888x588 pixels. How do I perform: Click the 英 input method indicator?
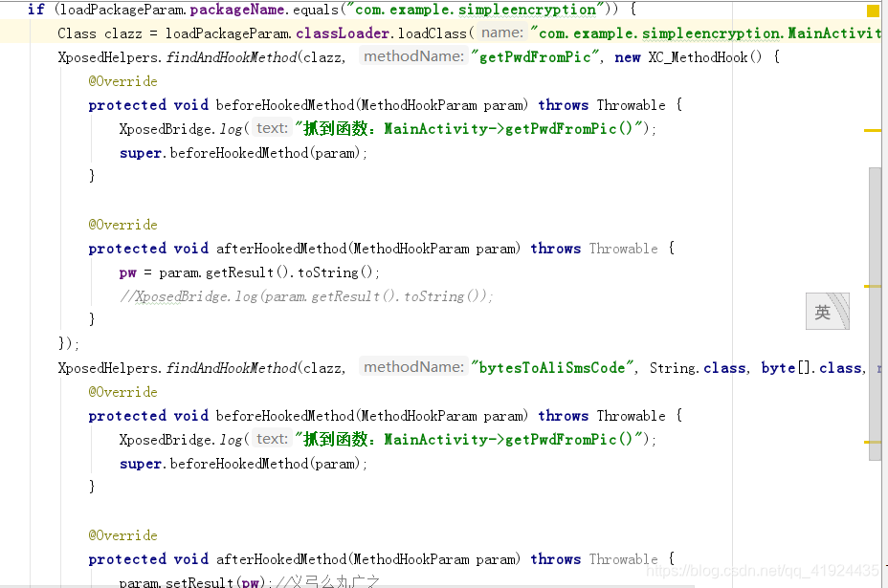point(828,312)
